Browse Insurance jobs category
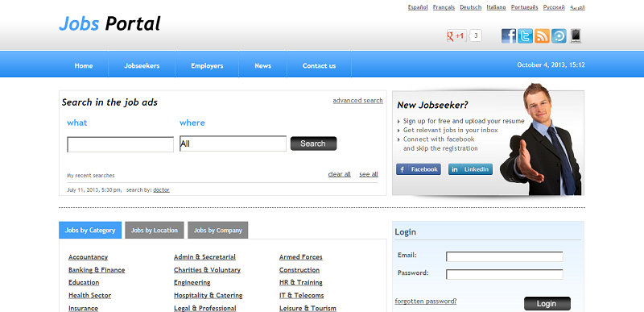 tap(84, 308)
